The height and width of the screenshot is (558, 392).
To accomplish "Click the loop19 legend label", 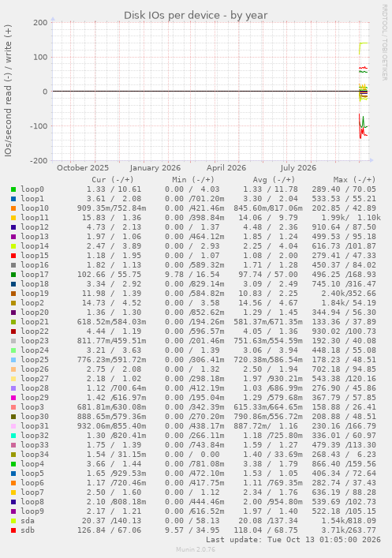I will [x=35, y=294].
